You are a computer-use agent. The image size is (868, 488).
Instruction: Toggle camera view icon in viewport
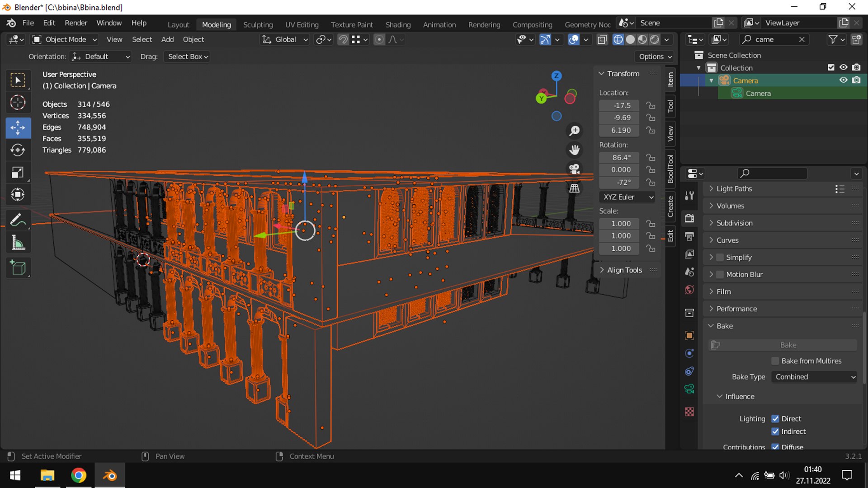pyautogui.click(x=575, y=169)
